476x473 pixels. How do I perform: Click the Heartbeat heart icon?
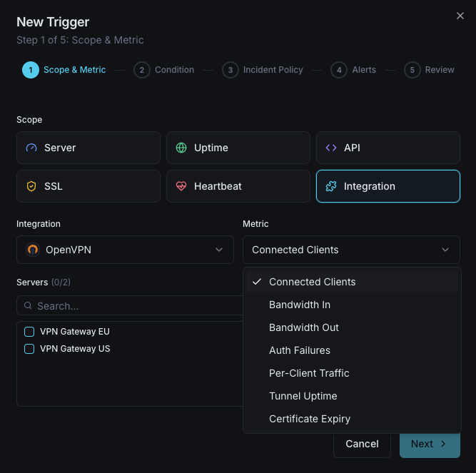click(x=181, y=186)
